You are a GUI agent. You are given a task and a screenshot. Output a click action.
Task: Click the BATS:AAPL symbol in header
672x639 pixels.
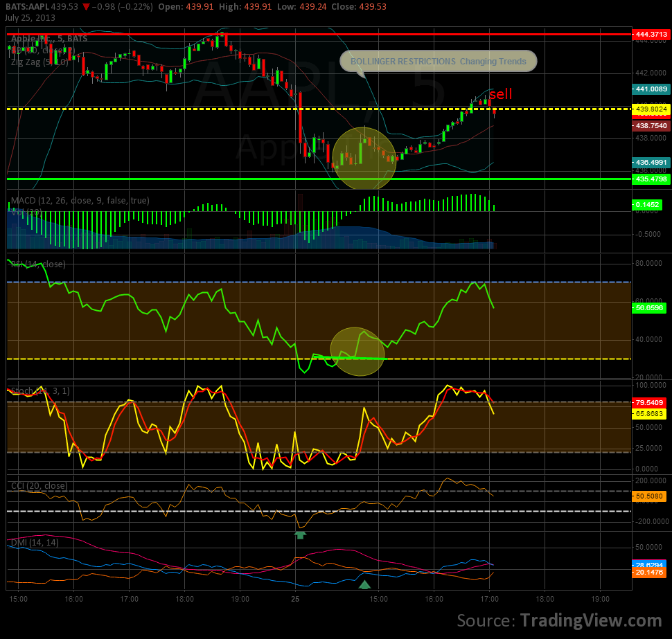(x=26, y=7)
